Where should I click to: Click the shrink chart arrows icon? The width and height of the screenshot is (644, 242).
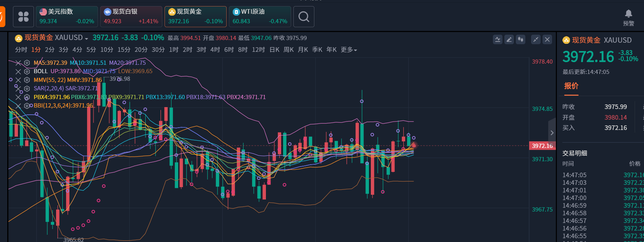[x=536, y=40]
